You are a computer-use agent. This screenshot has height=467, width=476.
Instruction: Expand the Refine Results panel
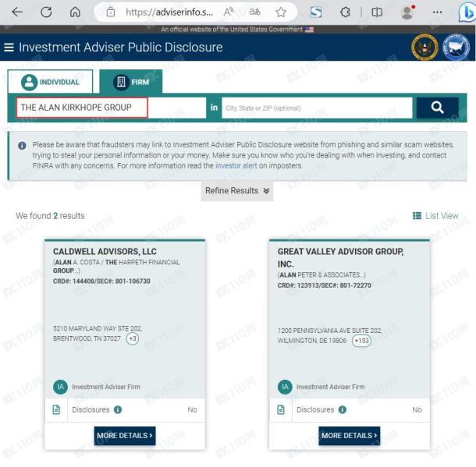(237, 191)
